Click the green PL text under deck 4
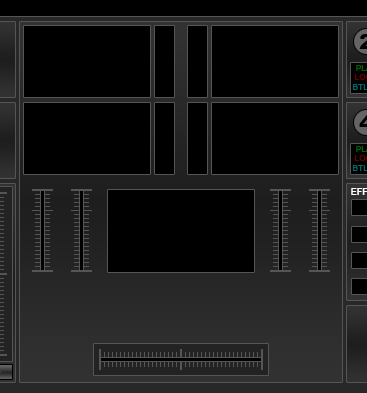Image resolution: width=367 pixels, height=393 pixels. point(361,149)
